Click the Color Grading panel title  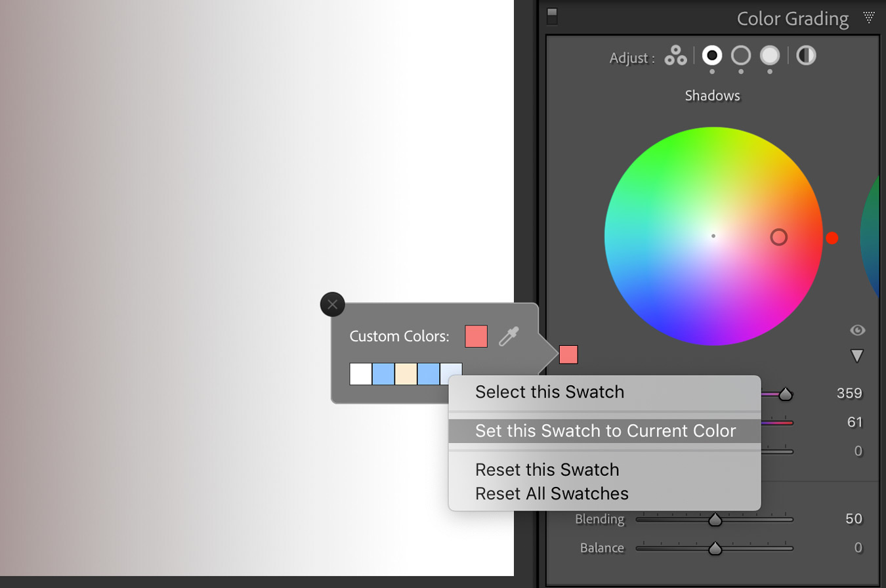click(x=793, y=18)
